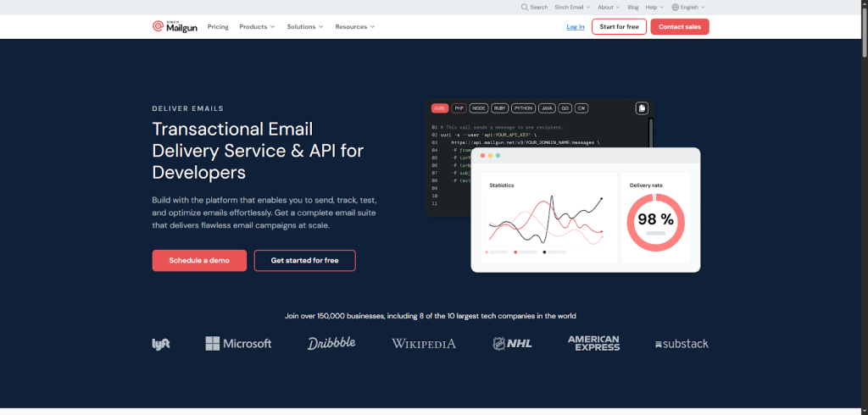The image size is (868, 415).
Task: Click the American Express logo
Action: tap(593, 343)
